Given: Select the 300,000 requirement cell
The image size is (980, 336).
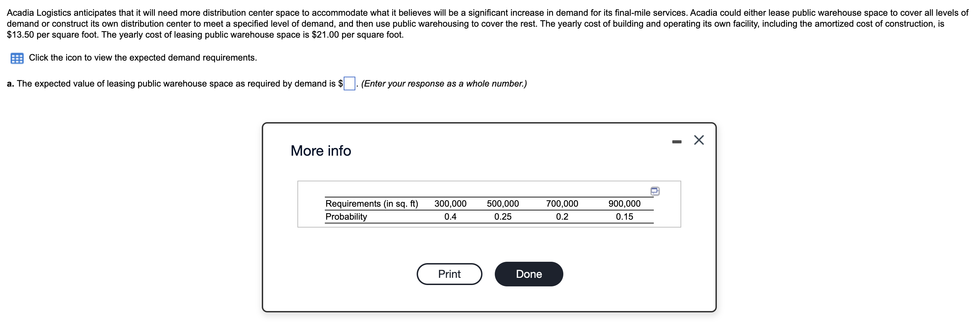Looking at the screenshot, I should coord(451,204).
